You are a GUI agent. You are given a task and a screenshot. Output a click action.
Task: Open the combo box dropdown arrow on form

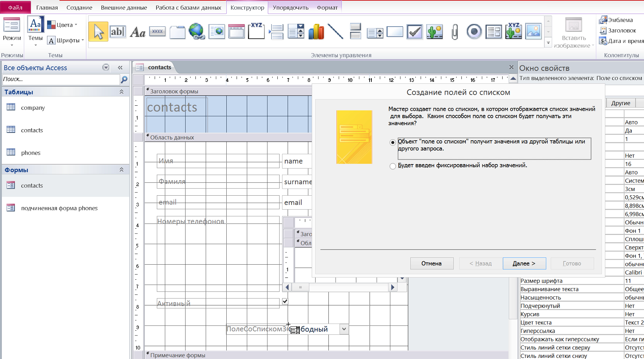[x=344, y=329]
